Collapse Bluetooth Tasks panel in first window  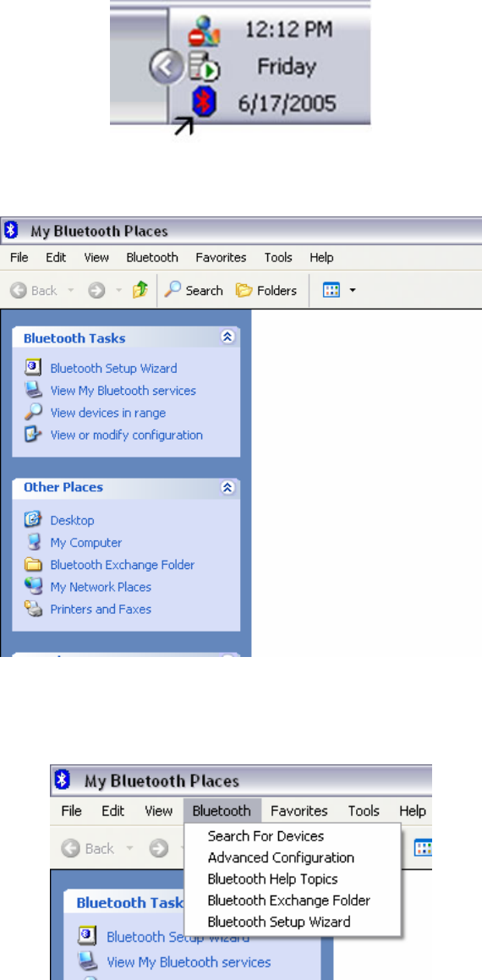[x=227, y=337]
